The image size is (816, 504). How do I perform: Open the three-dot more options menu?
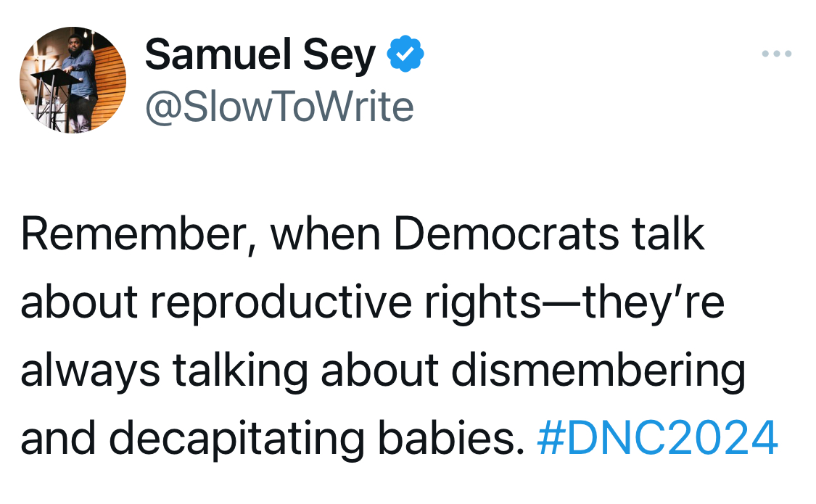pyautogui.click(x=777, y=54)
